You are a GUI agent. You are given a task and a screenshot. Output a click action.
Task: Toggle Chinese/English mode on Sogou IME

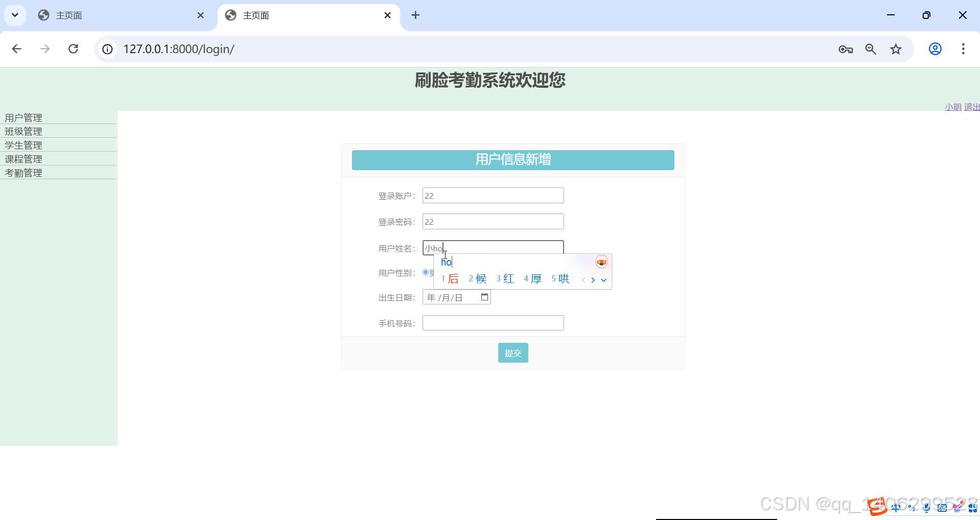pyautogui.click(x=896, y=508)
